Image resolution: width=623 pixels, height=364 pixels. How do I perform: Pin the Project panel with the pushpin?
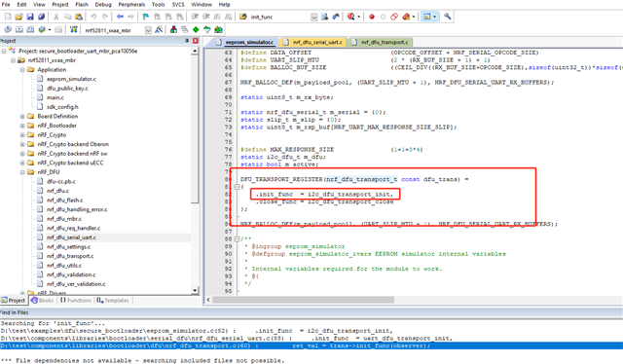click(x=187, y=41)
